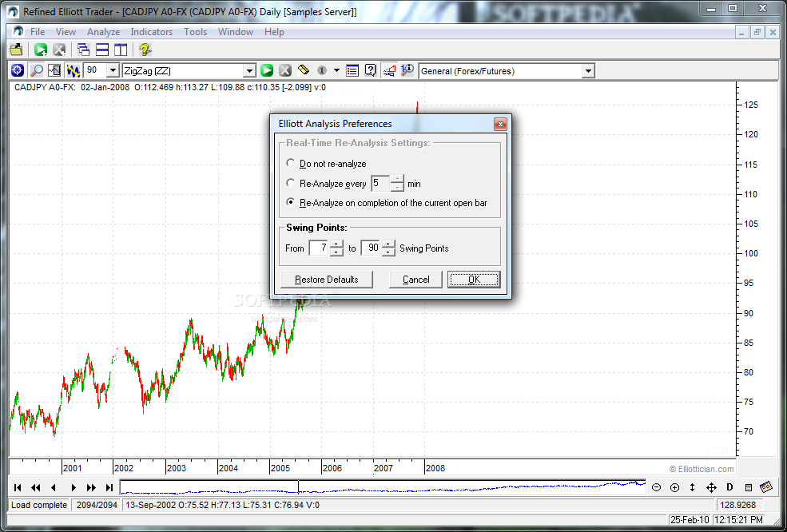This screenshot has height=532, width=787.
Task: Click the From swing points input field
Action: point(320,248)
